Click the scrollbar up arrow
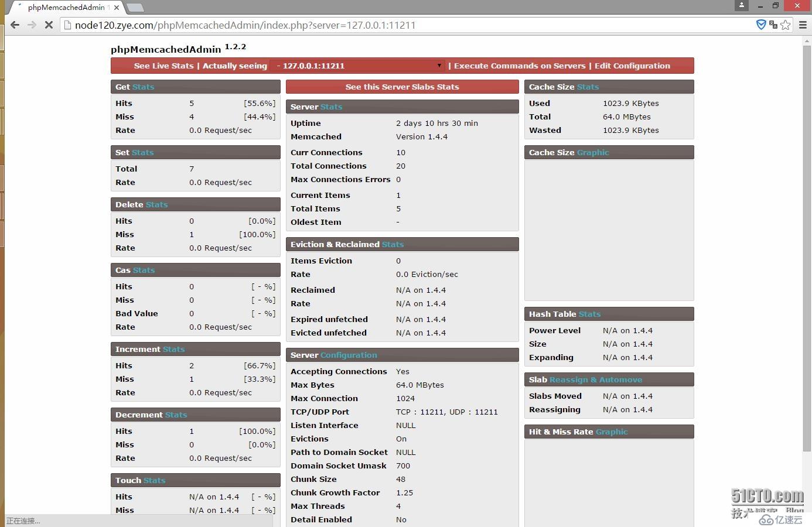Image resolution: width=812 pixels, height=527 pixels. coord(807,40)
